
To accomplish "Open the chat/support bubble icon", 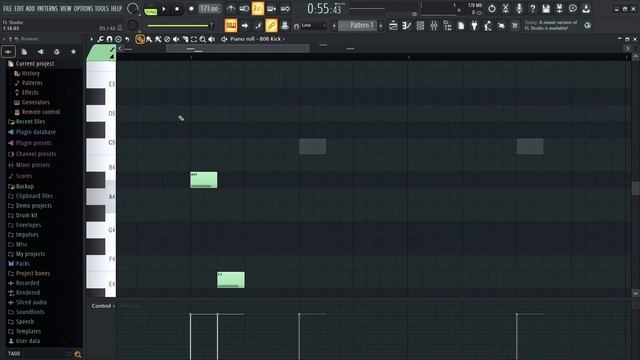I will [573, 9].
